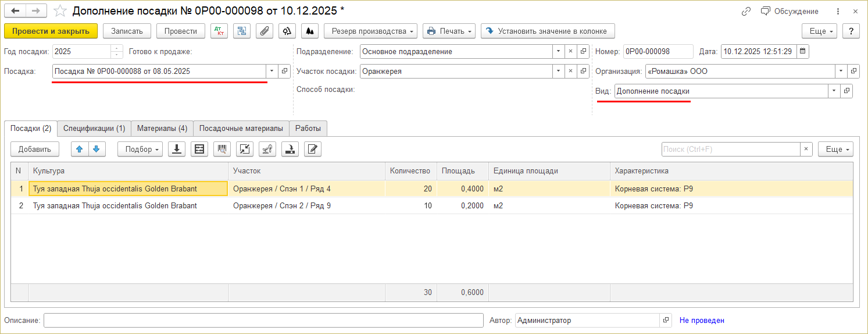Focus the Описание input field
Viewport: 868px width, 334px height.
[x=263, y=320]
